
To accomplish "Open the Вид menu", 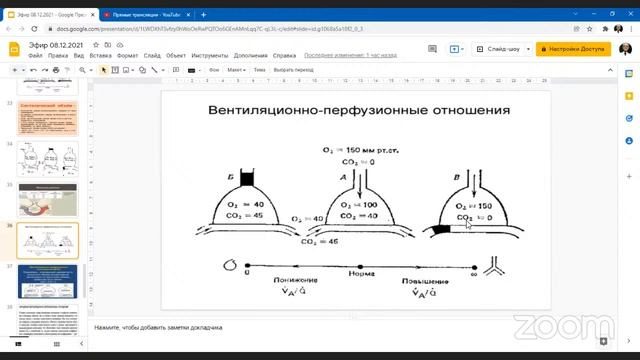I will pos(79,56).
